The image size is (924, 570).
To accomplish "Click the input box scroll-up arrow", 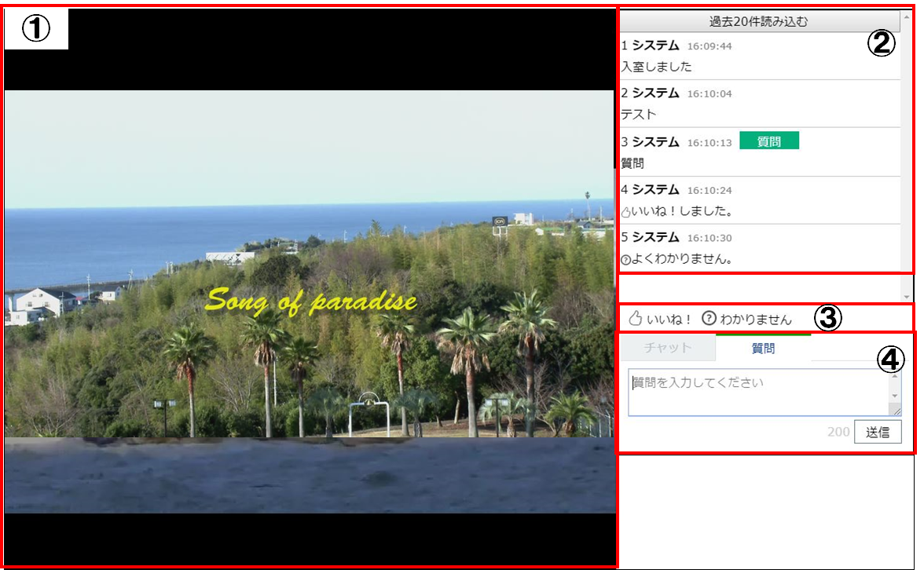I will tap(895, 375).
